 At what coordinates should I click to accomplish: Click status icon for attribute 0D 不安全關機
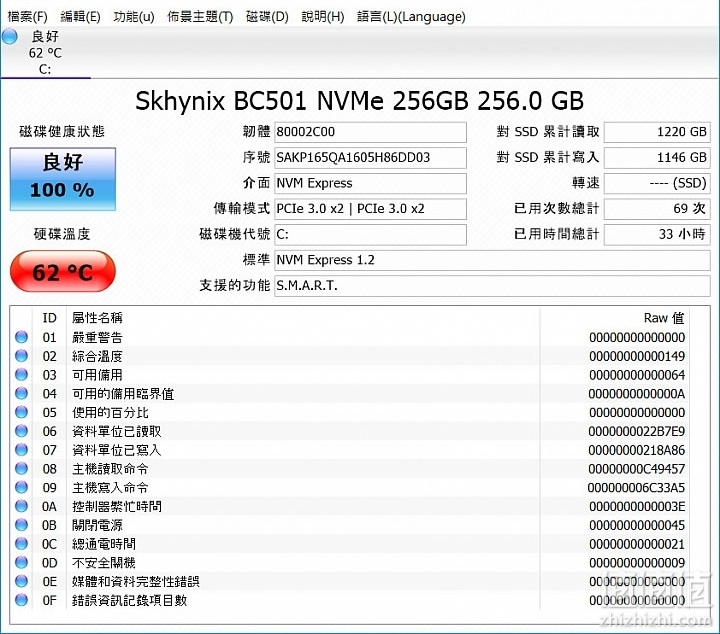coord(21,563)
